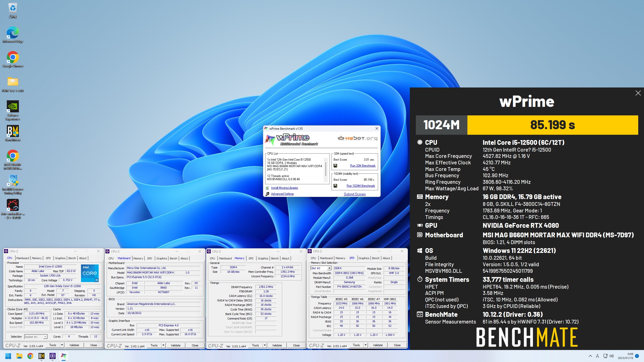Click the Install Missing Libraries icon

point(267,188)
